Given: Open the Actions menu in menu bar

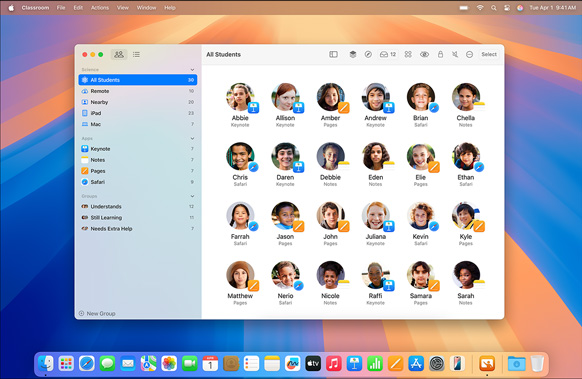Looking at the screenshot, I should coord(100,7).
